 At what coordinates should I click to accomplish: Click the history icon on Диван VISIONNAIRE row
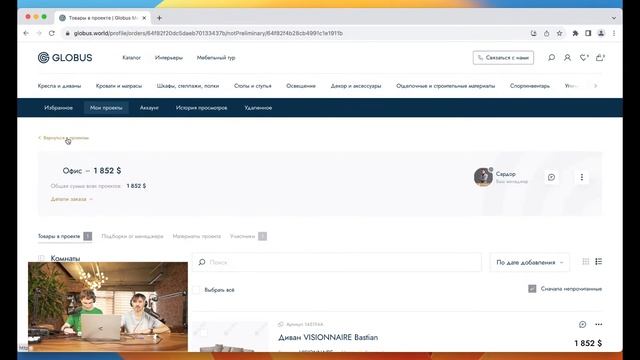point(582,324)
